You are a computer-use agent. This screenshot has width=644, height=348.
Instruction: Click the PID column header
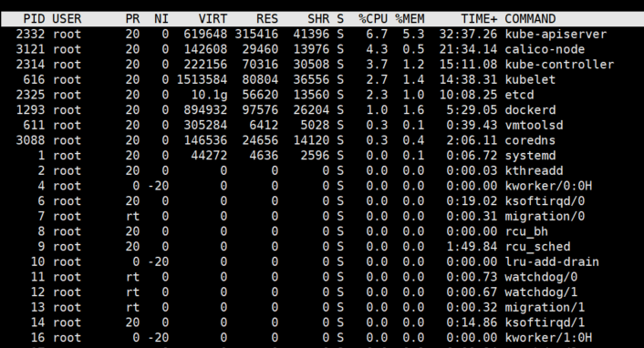coord(34,19)
